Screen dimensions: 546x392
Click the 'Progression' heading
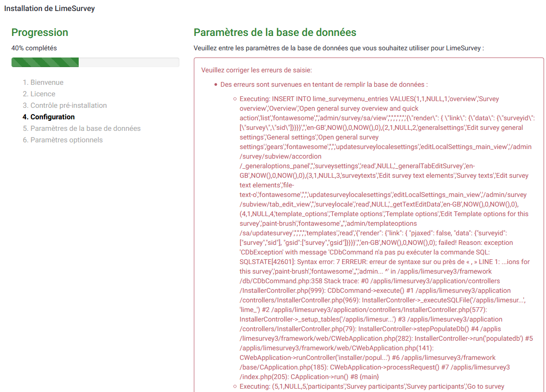pyautogui.click(x=40, y=33)
